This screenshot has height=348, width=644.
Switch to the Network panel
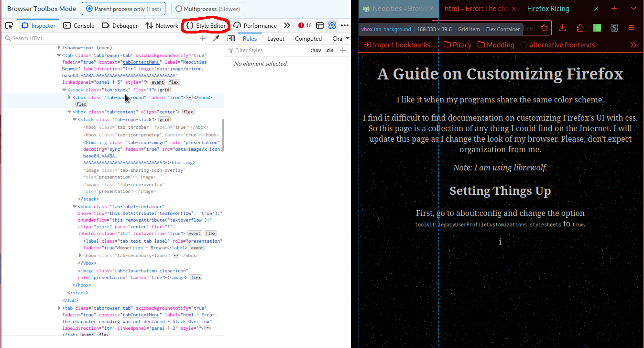[162, 25]
